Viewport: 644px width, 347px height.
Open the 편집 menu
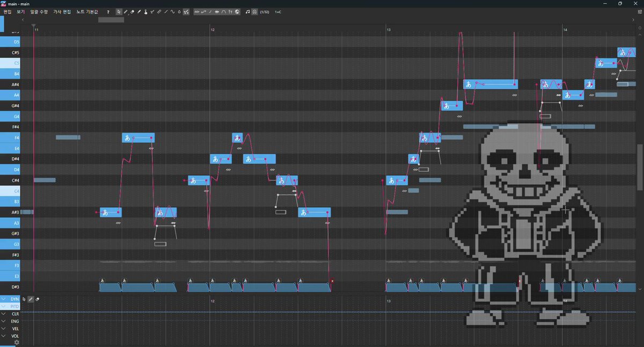tap(8, 11)
